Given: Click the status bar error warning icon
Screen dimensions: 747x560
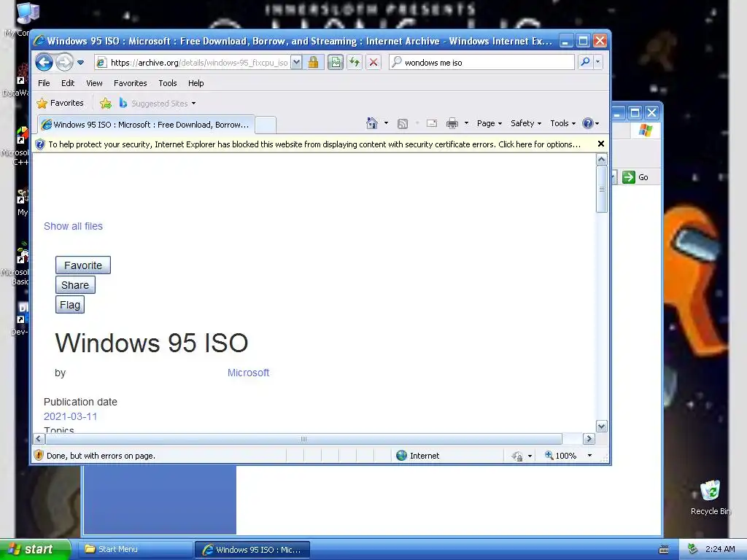Looking at the screenshot, I should pyautogui.click(x=39, y=456).
